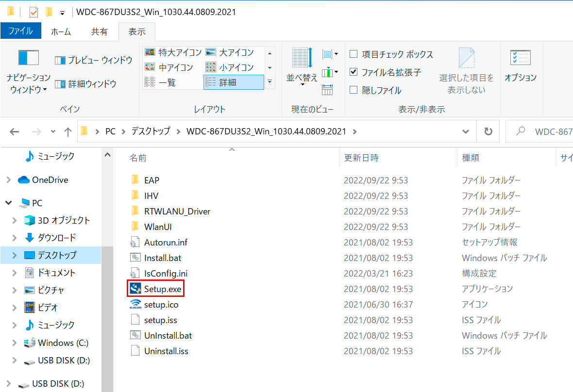This screenshot has width=573, height=392.
Task: Go up one folder level arrow
Action: 68,132
